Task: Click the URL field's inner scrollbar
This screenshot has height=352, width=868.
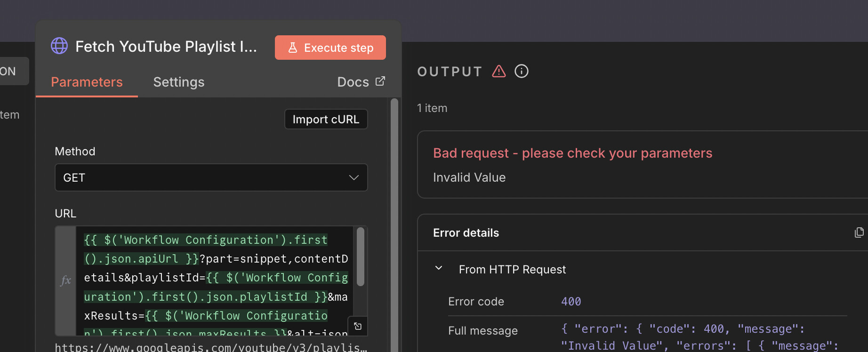Action: 361,257
